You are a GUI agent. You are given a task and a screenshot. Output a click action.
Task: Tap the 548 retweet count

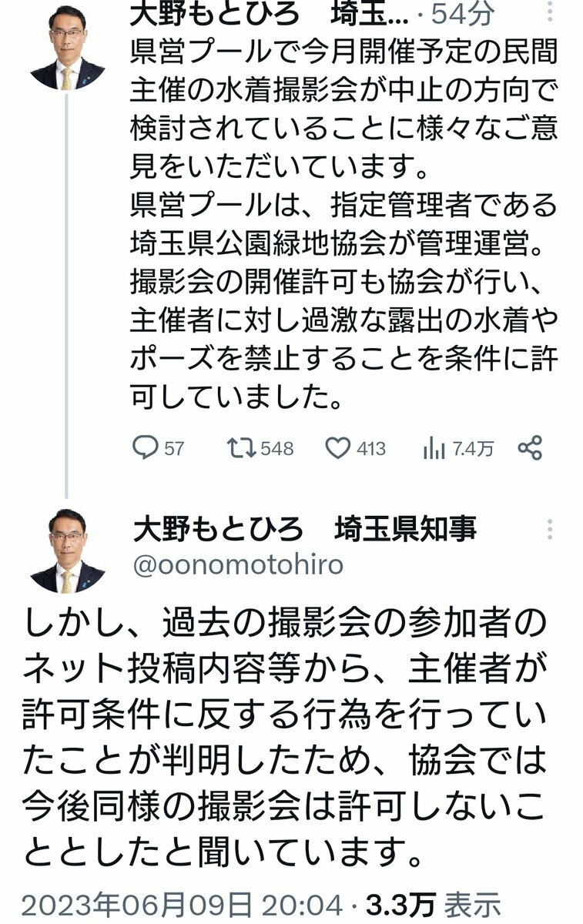pyautogui.click(x=277, y=449)
